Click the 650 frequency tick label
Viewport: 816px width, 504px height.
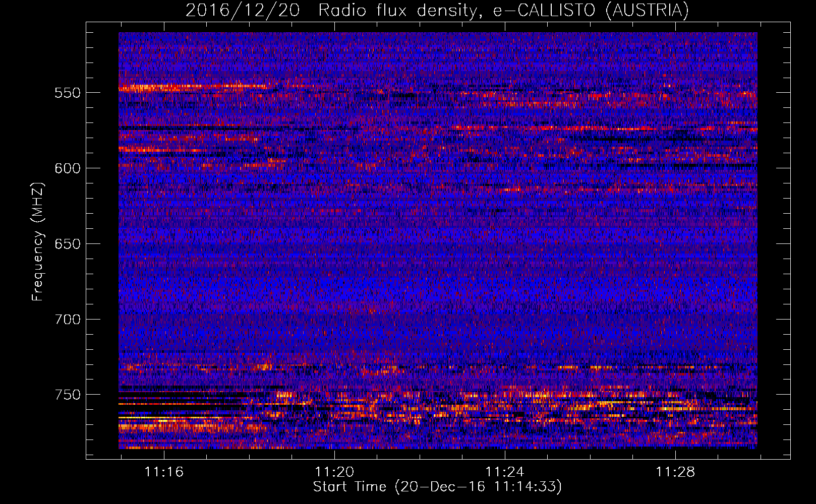pos(68,244)
